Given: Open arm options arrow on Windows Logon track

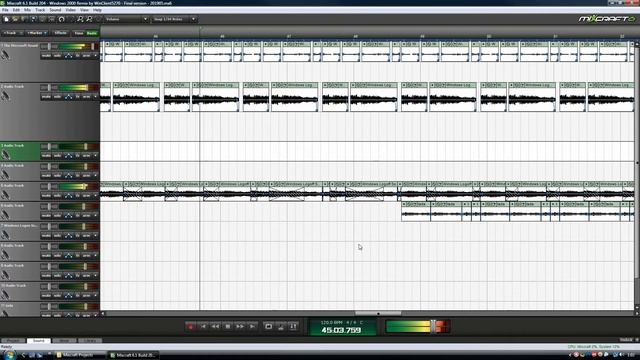Looking at the screenshot, I should 96,236.
